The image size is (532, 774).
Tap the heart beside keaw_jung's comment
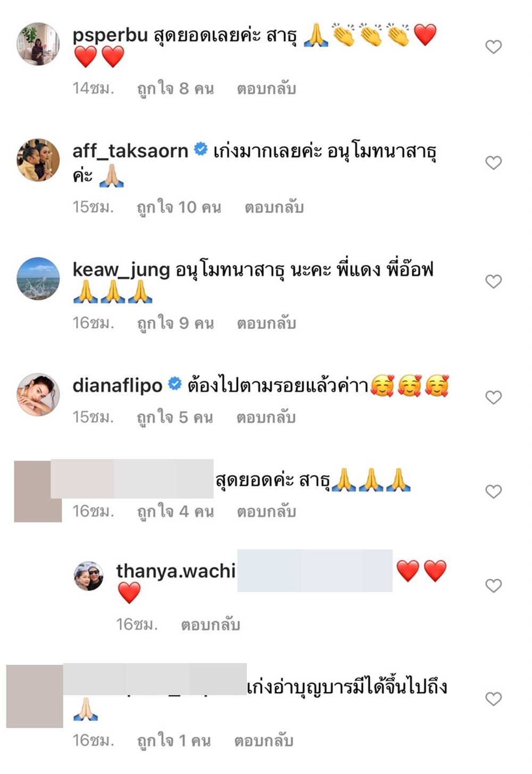494,281
